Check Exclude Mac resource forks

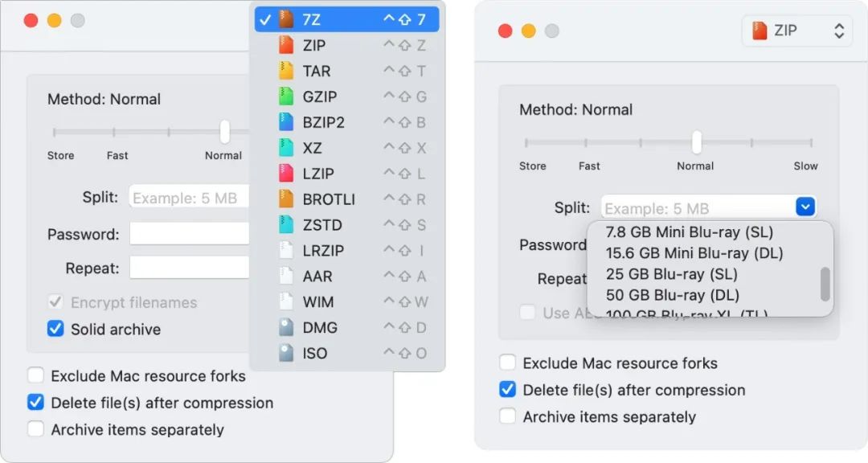pyautogui.click(x=35, y=375)
